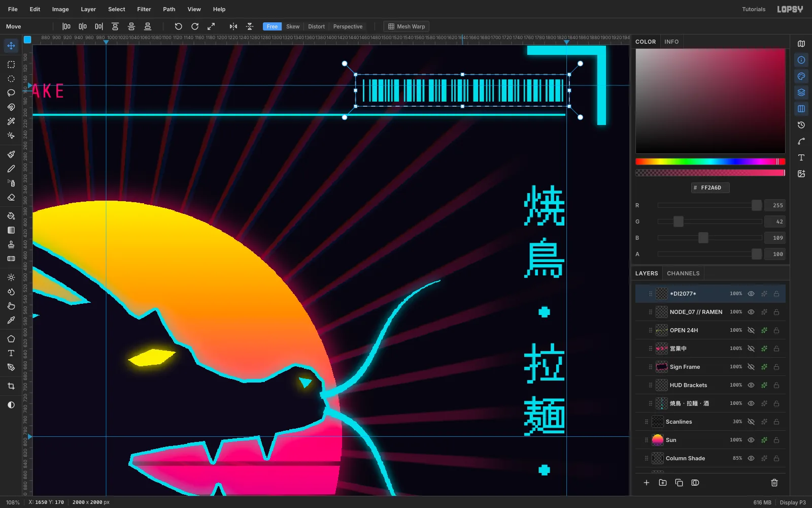Add a new layer group folder

pos(663,483)
